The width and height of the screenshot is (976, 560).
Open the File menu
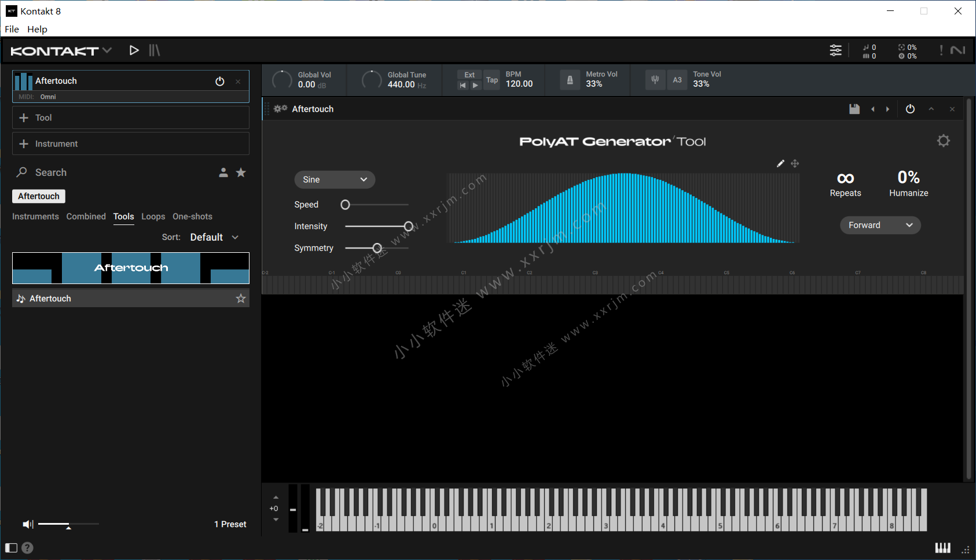12,29
